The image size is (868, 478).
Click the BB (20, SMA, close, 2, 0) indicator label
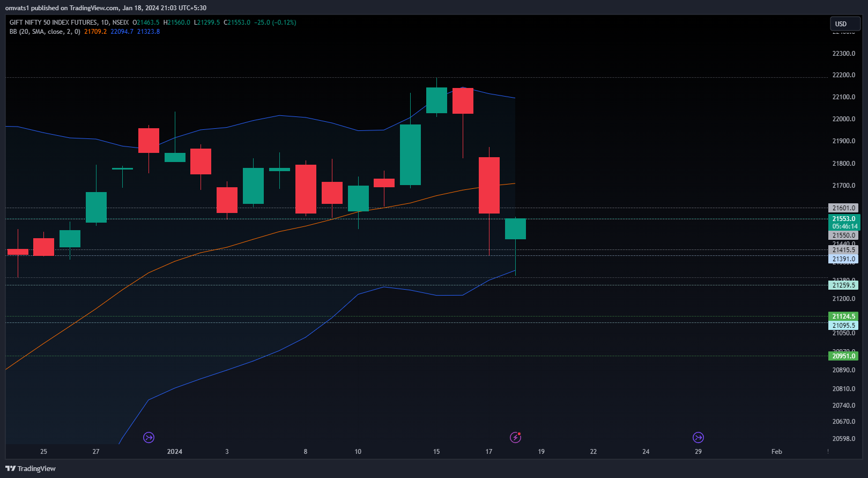coord(45,32)
